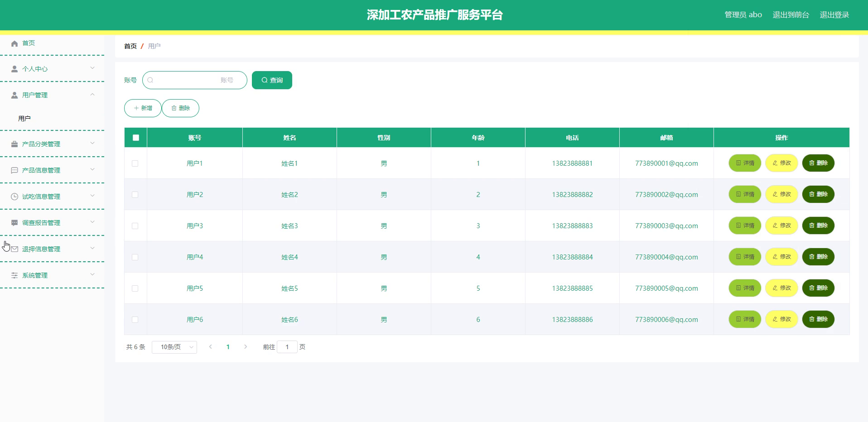Click 删除 in the 用户3 row

[818, 225]
